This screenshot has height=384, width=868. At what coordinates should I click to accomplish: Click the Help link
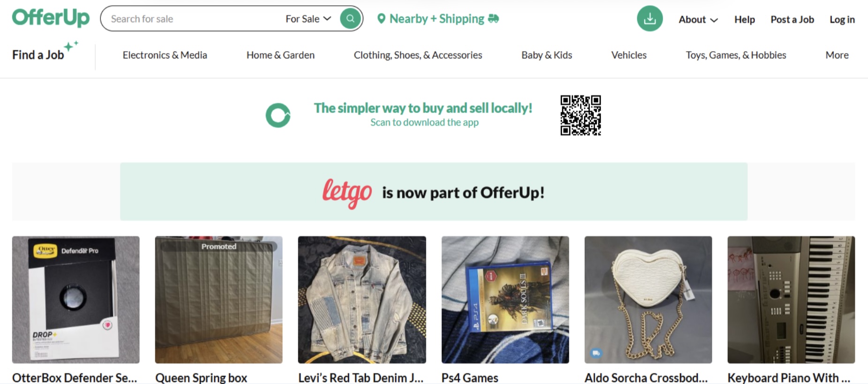(x=744, y=20)
